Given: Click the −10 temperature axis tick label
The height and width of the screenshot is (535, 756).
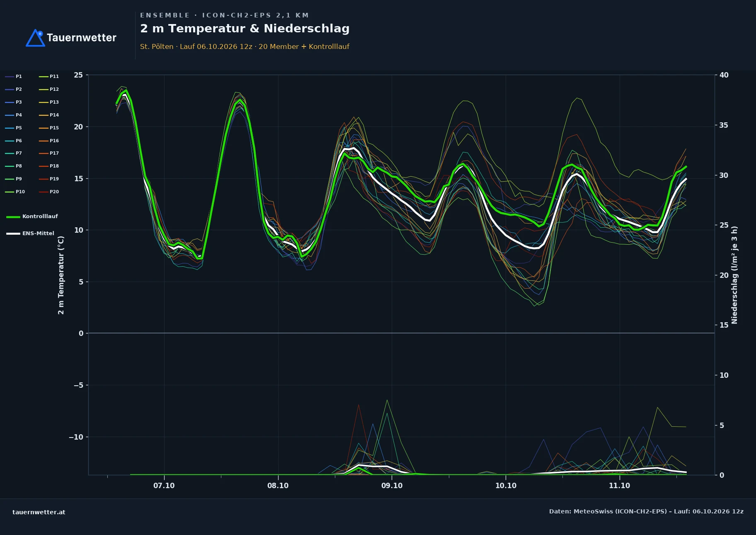Looking at the screenshot, I should click(76, 437).
